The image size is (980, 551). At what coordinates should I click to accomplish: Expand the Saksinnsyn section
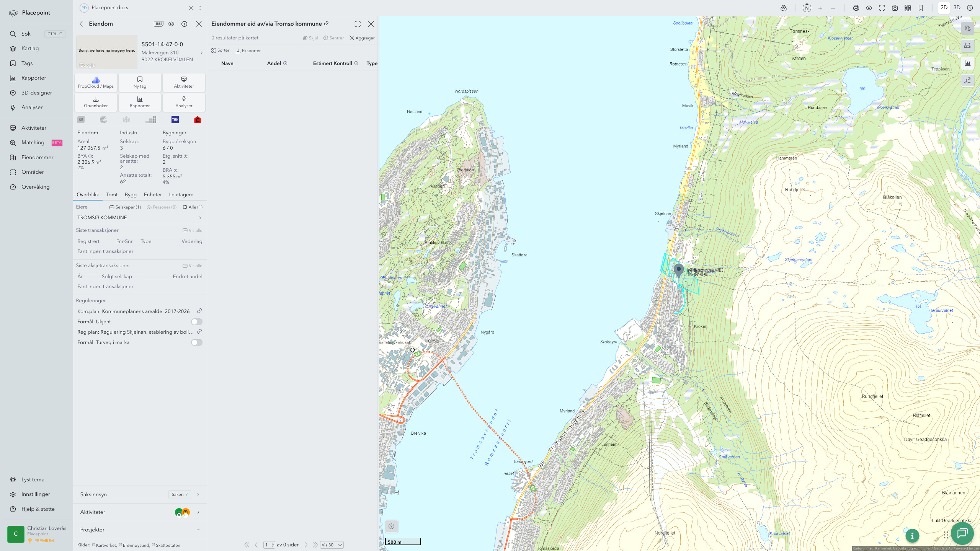[140, 494]
